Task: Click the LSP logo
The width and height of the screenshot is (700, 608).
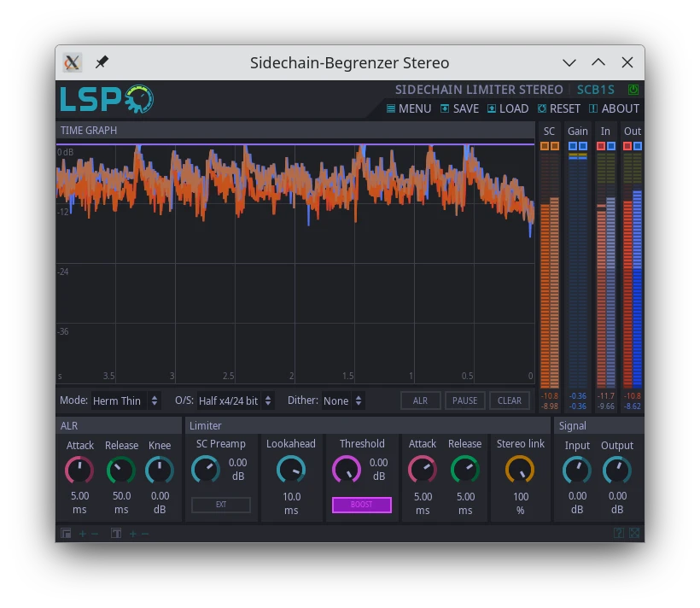Action: pyautogui.click(x=107, y=99)
